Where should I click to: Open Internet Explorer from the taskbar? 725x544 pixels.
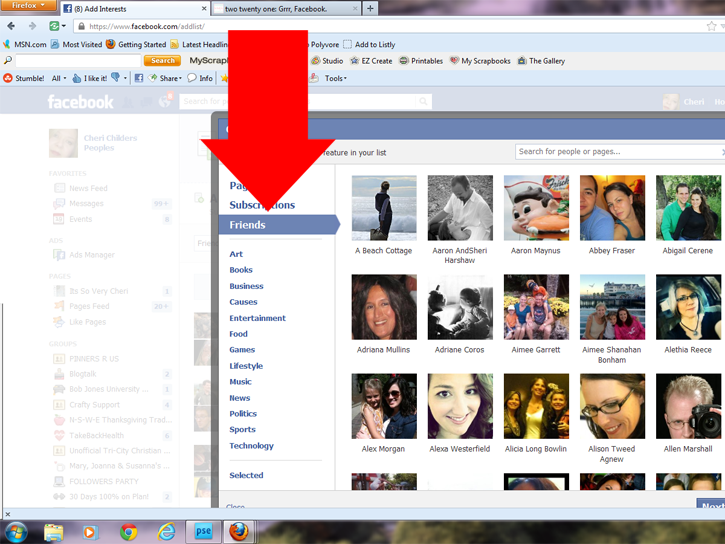(166, 532)
